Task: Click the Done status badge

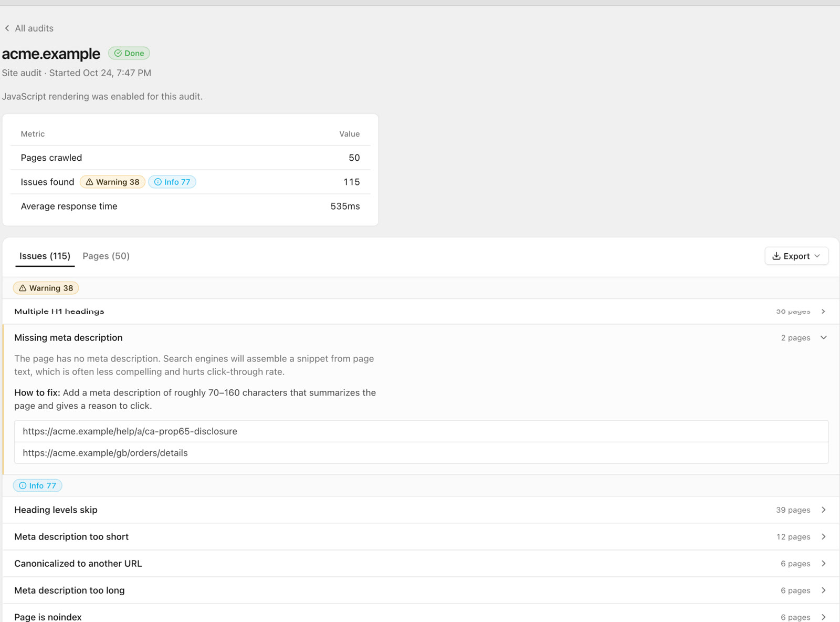Action: tap(129, 53)
